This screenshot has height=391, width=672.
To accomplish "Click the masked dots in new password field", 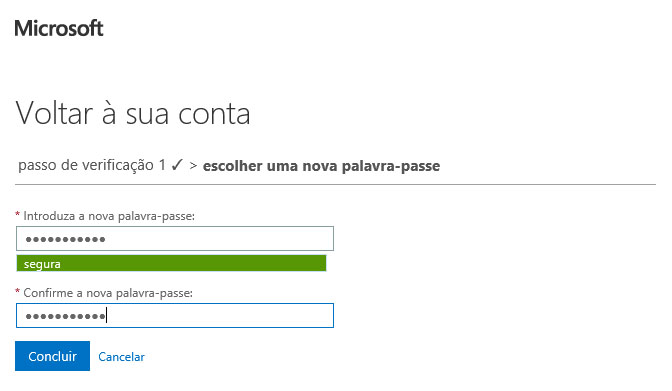I will click(65, 239).
